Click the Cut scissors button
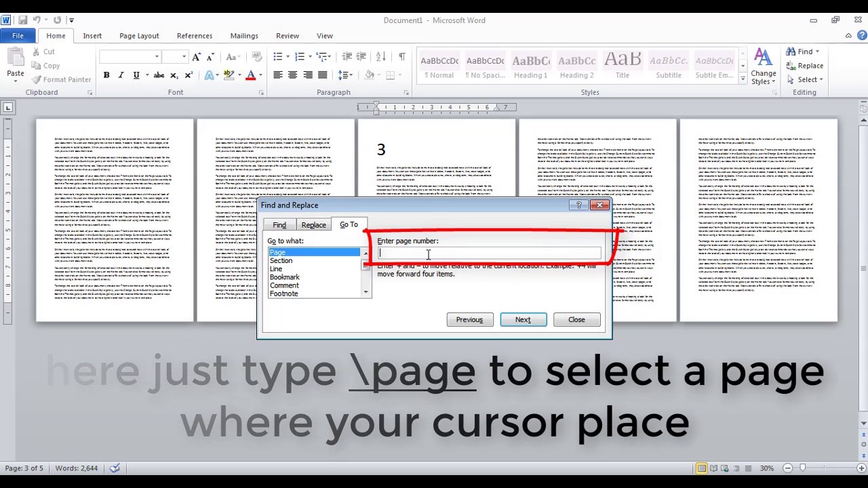This screenshot has height=488, width=868. tap(45, 52)
